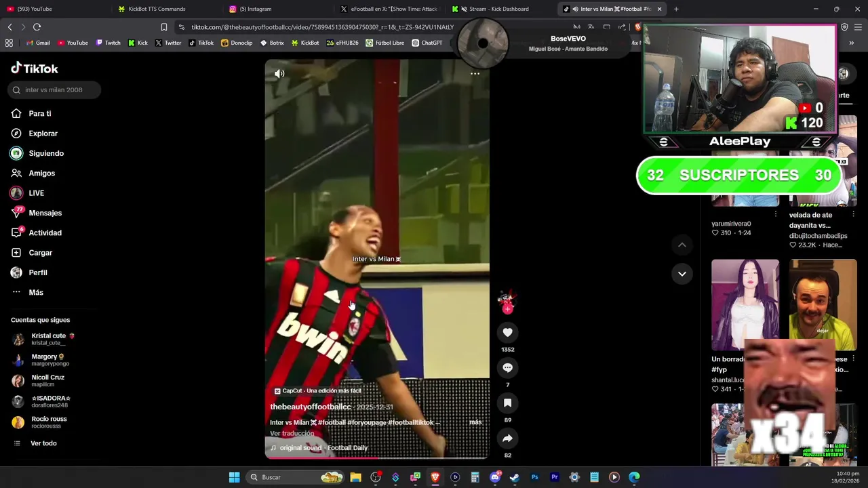This screenshot has width=868, height=488.
Task: Open the purple-haired girl video thumbnail
Action: (745, 305)
